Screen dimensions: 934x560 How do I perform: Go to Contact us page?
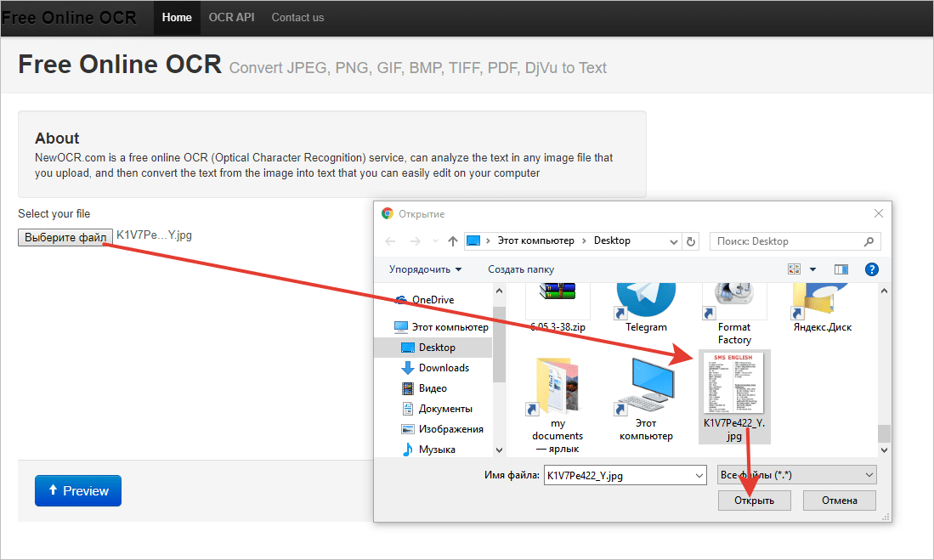pyautogui.click(x=297, y=17)
